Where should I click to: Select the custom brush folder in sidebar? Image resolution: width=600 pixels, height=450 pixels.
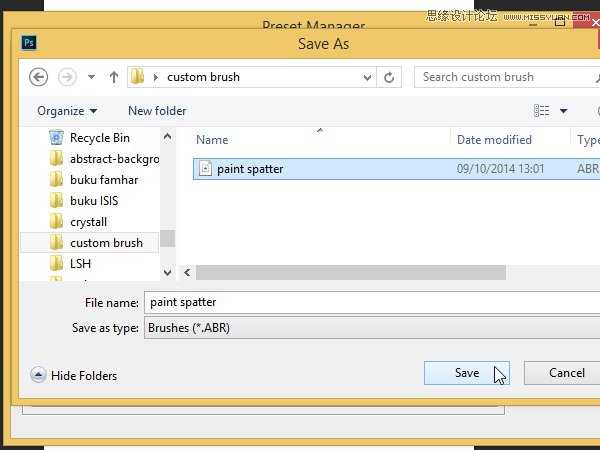(x=105, y=243)
